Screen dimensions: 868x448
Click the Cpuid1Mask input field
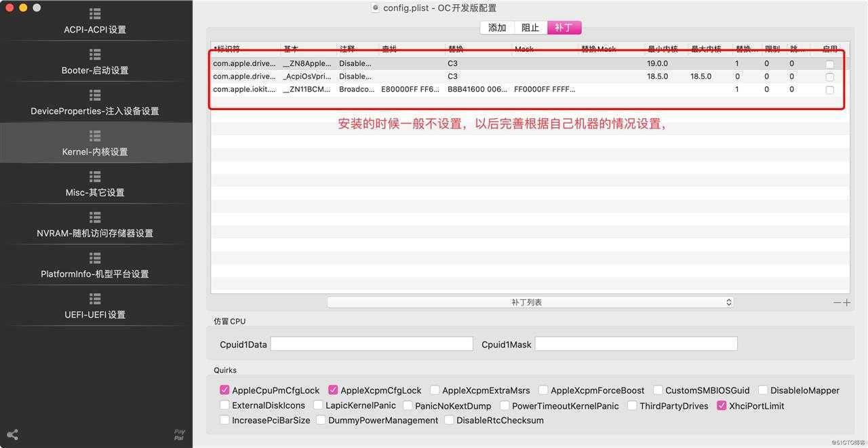click(636, 344)
